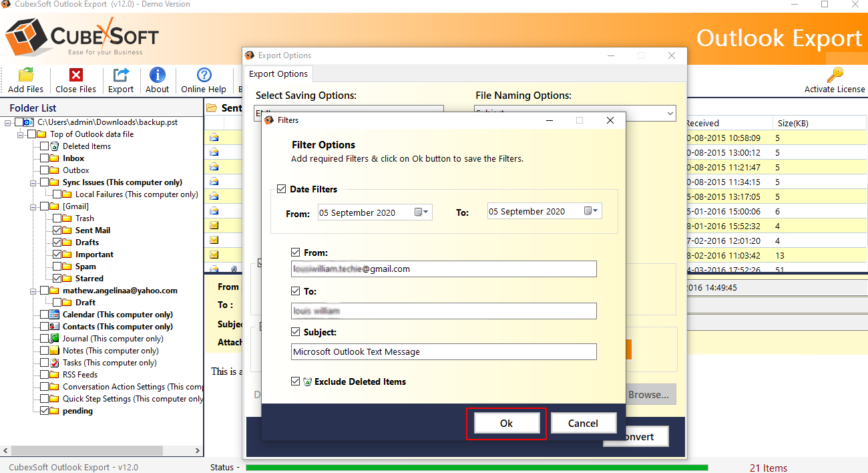Collapse the Sync Issues tree node
Viewport: 868px width, 473px height.
coord(34,182)
